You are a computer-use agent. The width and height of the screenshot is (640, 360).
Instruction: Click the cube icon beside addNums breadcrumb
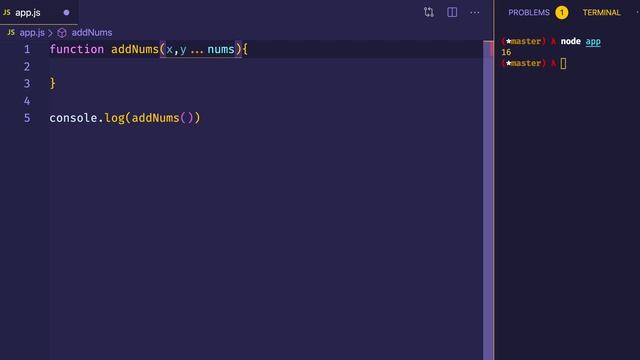pos(62,33)
